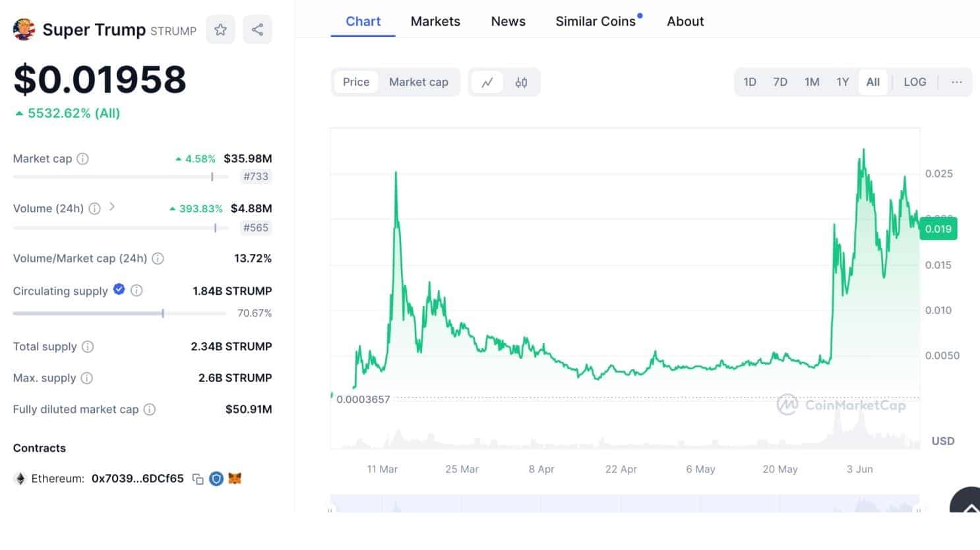Viewport: 980px width, 550px height.
Task: Set chart range to 1Y
Action: (x=843, y=82)
